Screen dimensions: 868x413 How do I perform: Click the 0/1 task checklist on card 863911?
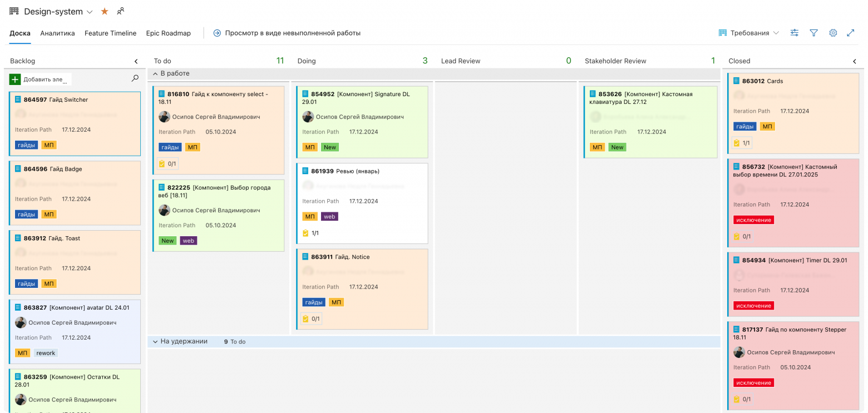pos(312,319)
